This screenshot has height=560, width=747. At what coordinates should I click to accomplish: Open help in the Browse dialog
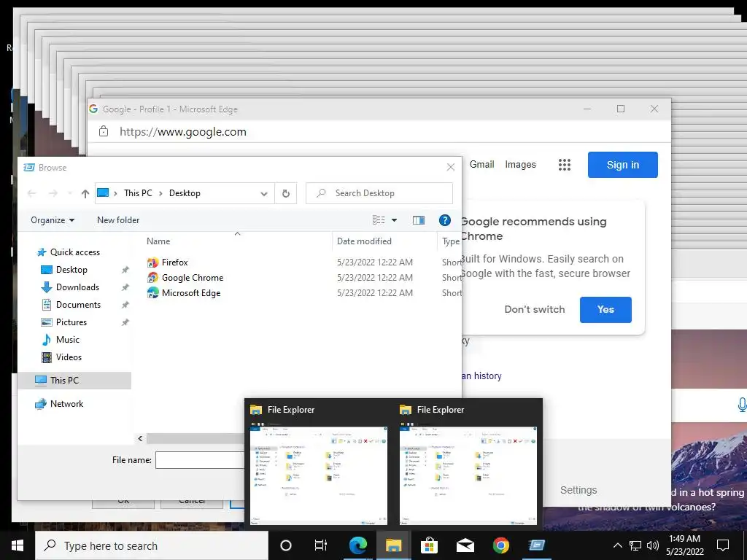tap(444, 220)
